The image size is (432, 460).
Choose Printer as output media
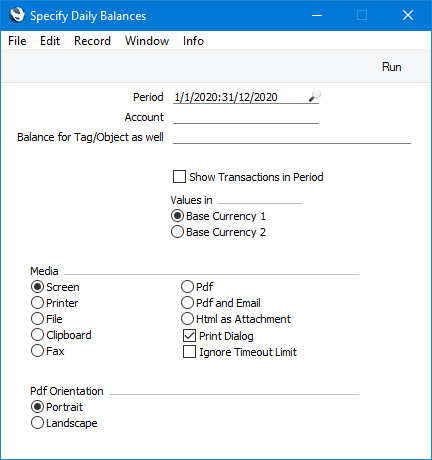37,303
